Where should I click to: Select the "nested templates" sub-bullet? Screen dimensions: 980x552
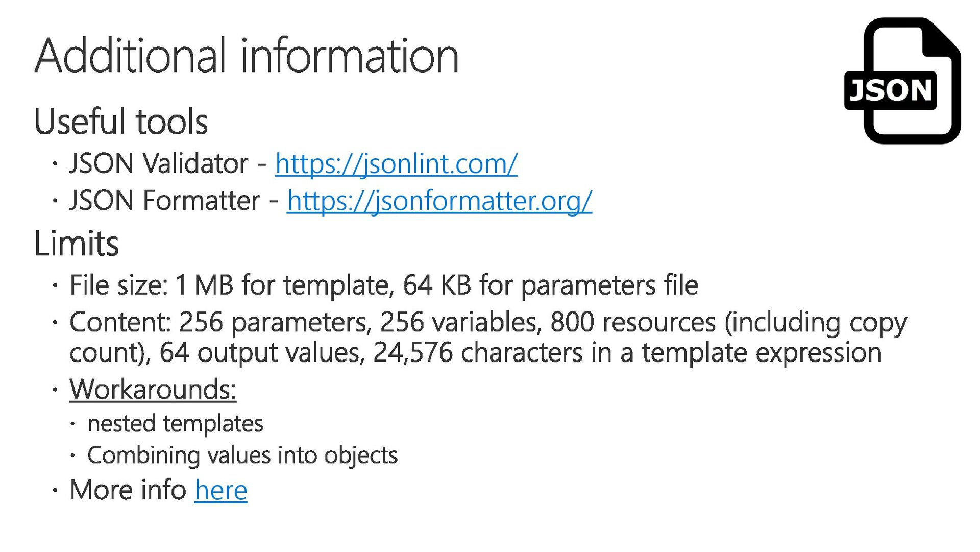175,424
